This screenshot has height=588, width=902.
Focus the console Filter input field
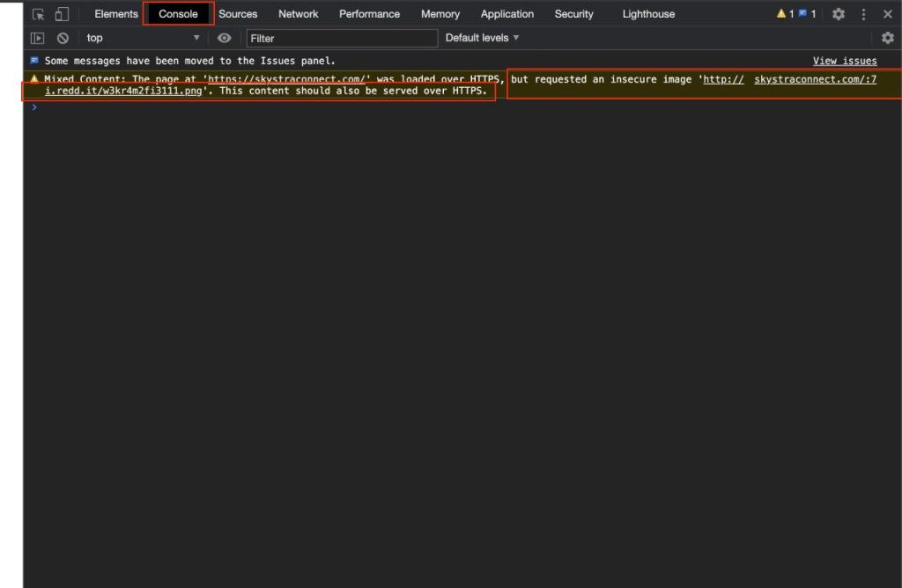tap(342, 38)
